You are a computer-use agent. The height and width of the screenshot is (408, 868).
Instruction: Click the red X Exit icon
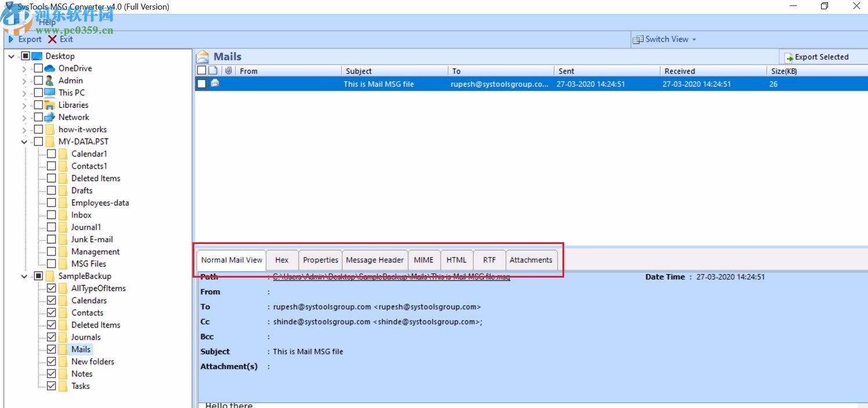click(x=52, y=39)
